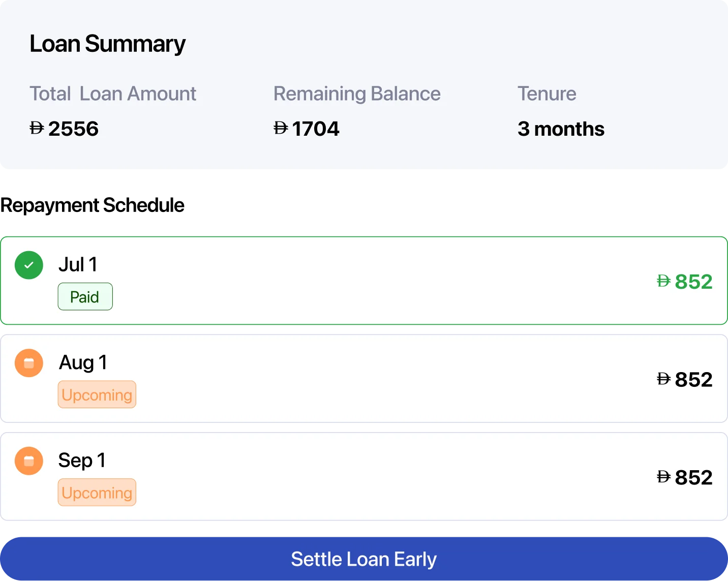Image resolution: width=728 pixels, height=581 pixels.
Task: Click the currency symbol on Aug 1 amount
Action: tap(663, 379)
